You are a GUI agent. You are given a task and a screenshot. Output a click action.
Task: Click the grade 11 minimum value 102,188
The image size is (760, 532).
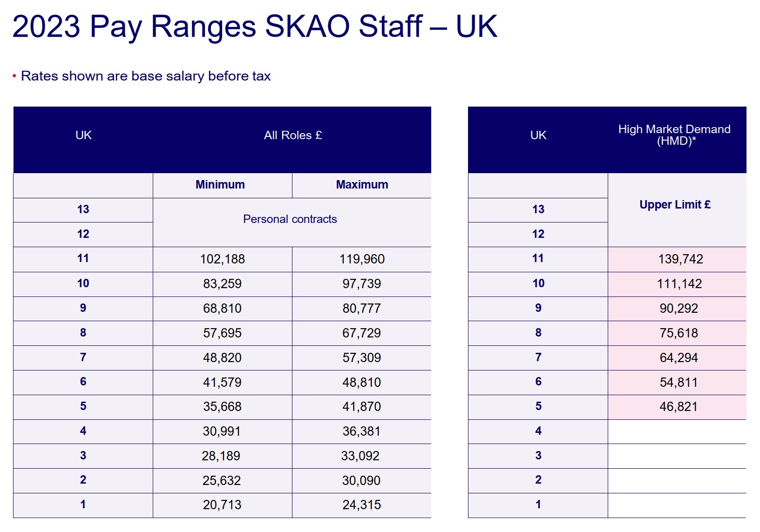point(223,259)
